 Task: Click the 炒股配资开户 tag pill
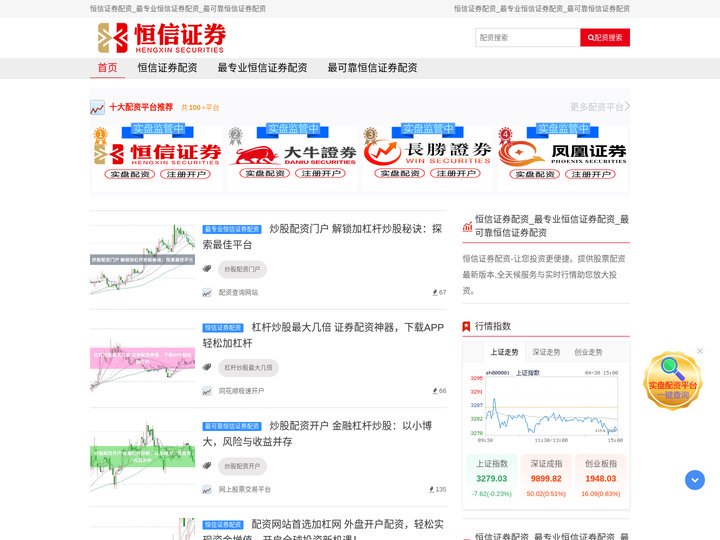coord(242,466)
